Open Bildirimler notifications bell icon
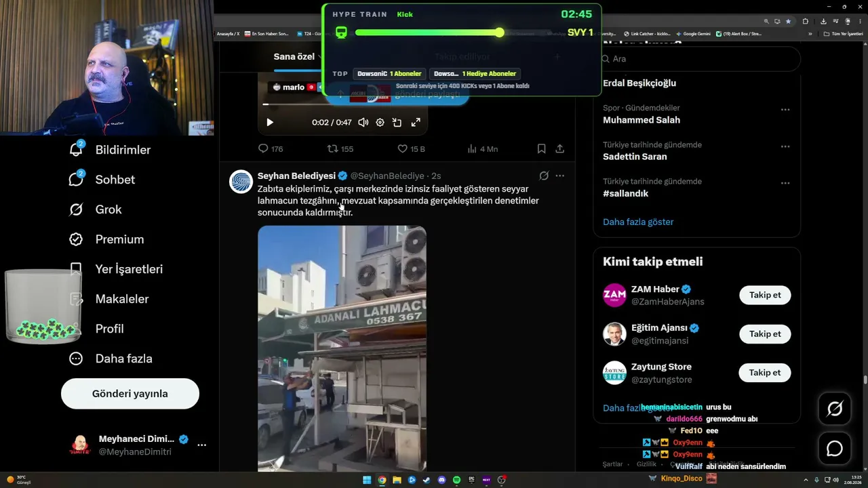The image size is (868, 488). click(76, 150)
